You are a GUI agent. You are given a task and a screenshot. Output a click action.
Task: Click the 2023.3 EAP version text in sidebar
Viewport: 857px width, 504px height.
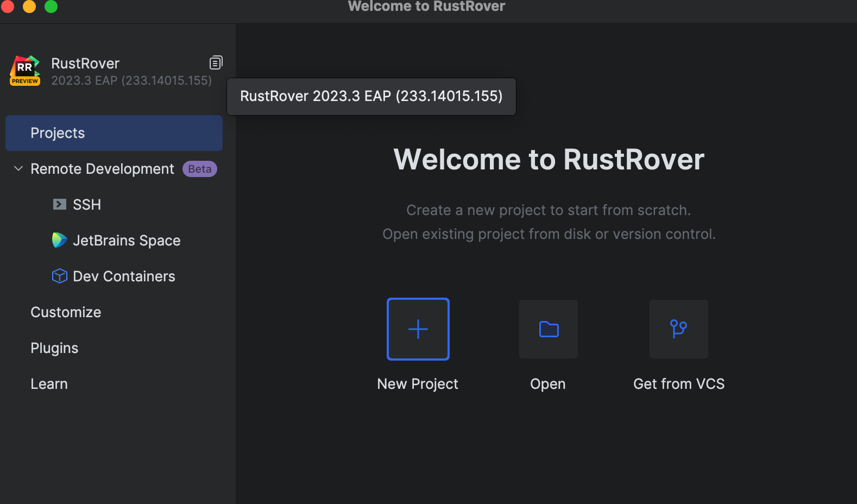coord(131,80)
